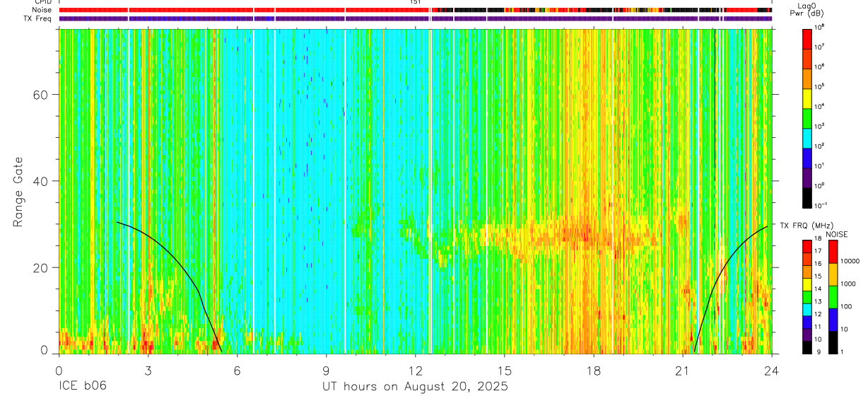Click the red segment of Lag0 Pwr colorbar
Image resolution: width=868 pixels, height=401 pixels.
pos(807,38)
